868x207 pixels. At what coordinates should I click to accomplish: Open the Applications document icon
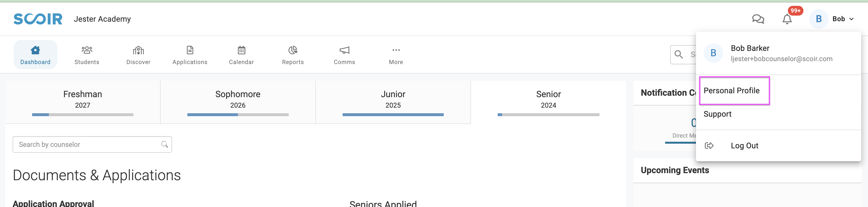click(190, 50)
